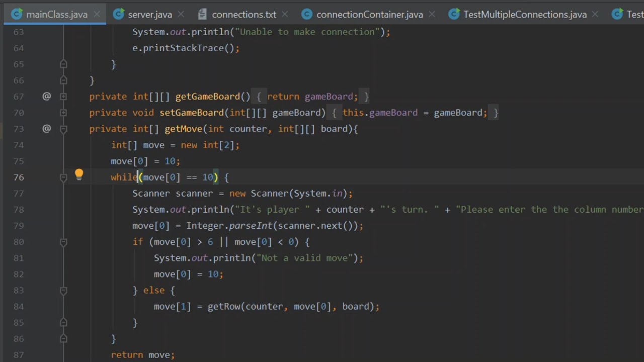Collapse the while loop fold on line 76
644x362 pixels.
[x=63, y=177]
